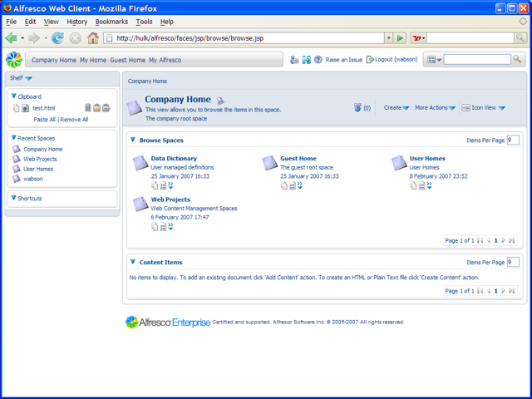Toggle the shelf using the green panel icon
Image resolution: width=532 pixels, height=399 pixels.
[x=307, y=60]
